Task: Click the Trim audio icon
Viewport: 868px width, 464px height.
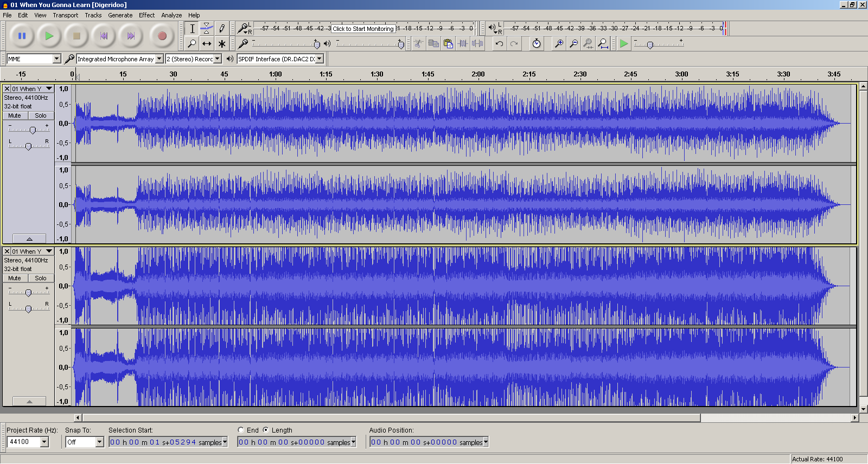Action: click(x=463, y=43)
